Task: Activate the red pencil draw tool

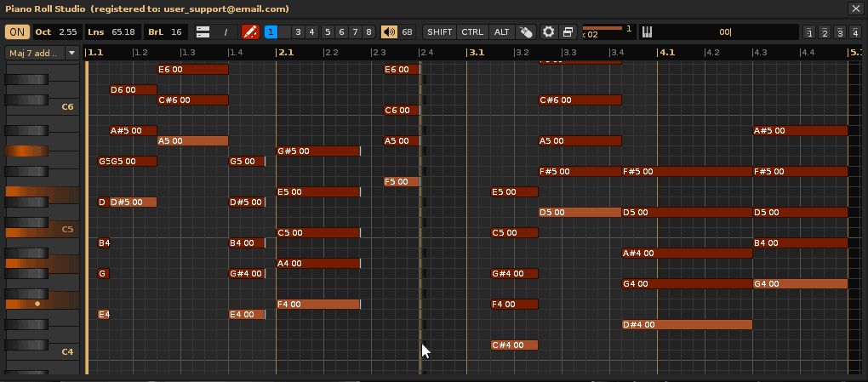Action: coord(250,32)
